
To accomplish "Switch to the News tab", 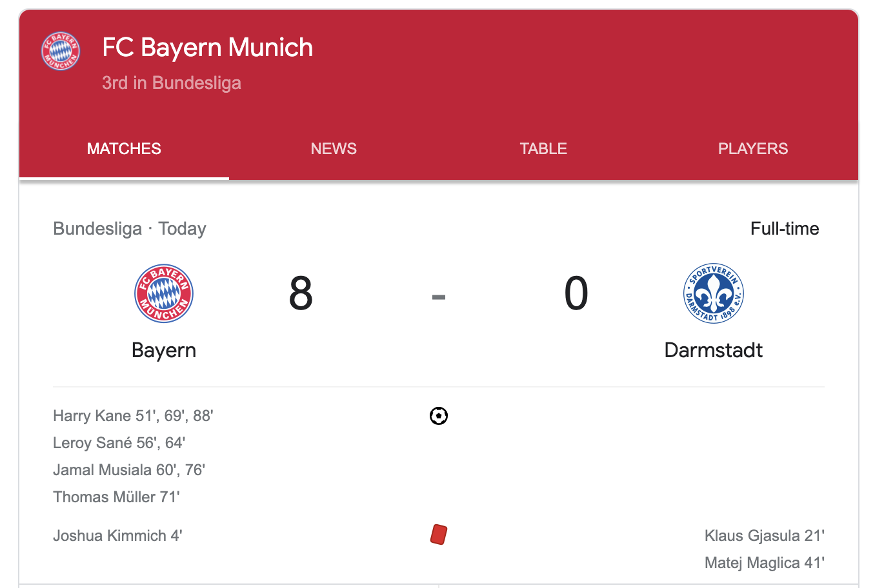I will click(x=334, y=149).
